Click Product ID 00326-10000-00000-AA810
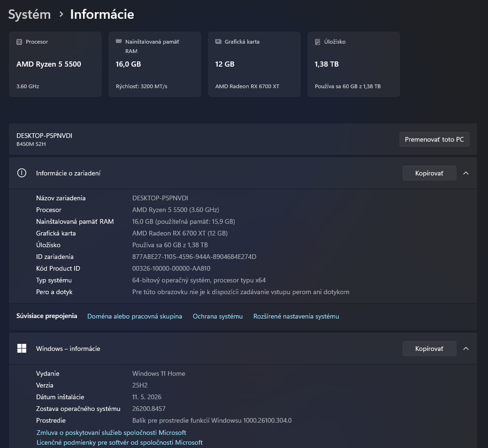488x448 pixels. point(171,268)
